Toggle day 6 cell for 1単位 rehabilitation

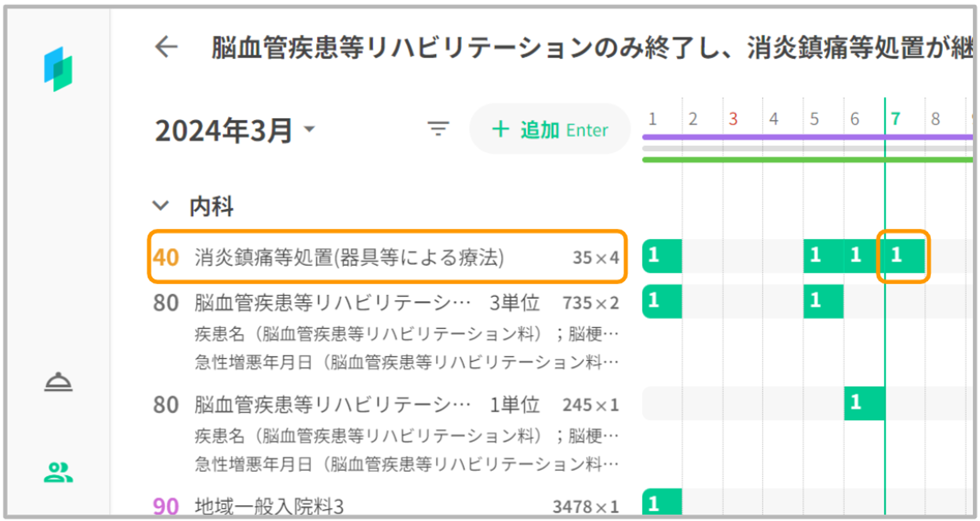(864, 403)
